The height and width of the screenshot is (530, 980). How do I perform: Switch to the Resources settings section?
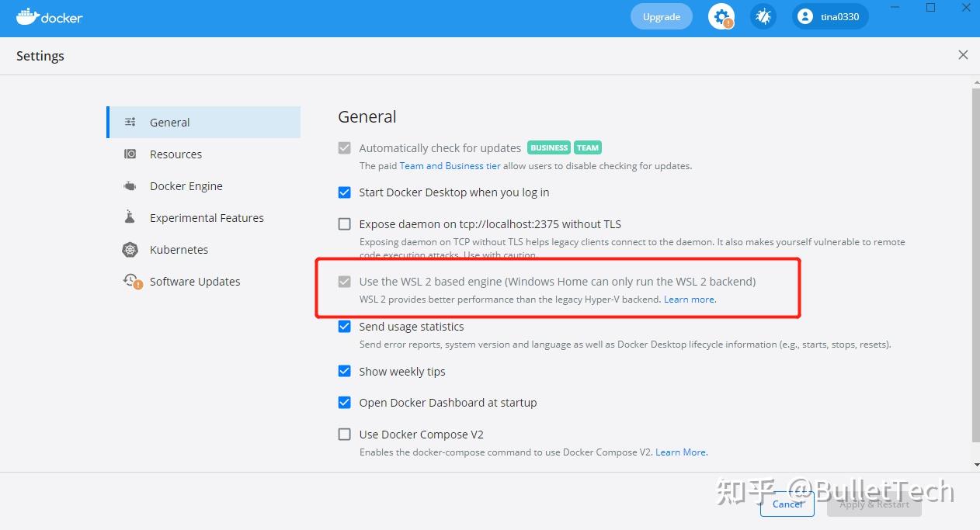175,154
